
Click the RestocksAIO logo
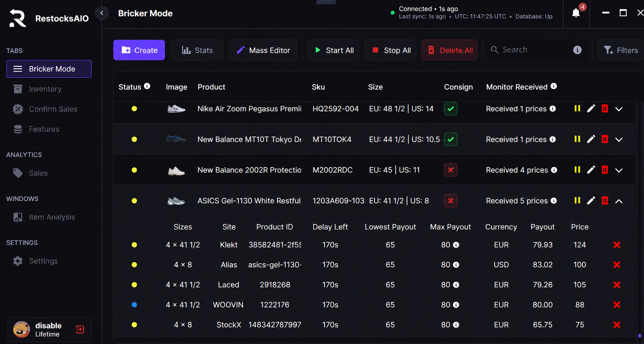coord(18,18)
